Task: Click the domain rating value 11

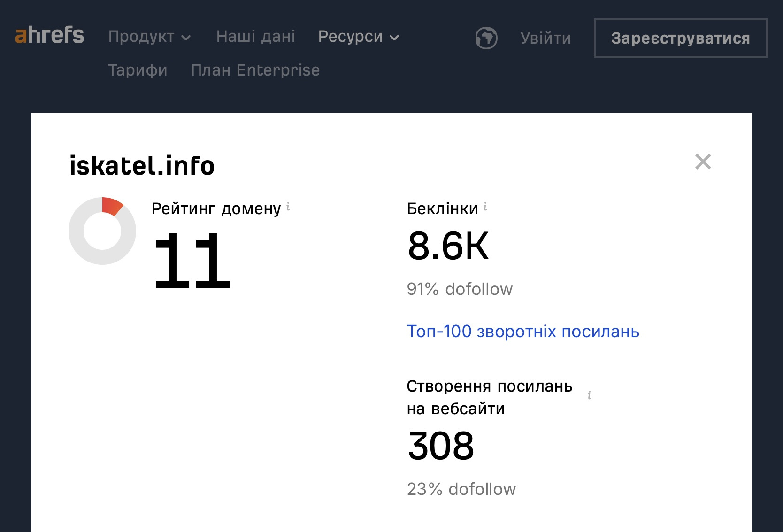Action: coord(192,261)
